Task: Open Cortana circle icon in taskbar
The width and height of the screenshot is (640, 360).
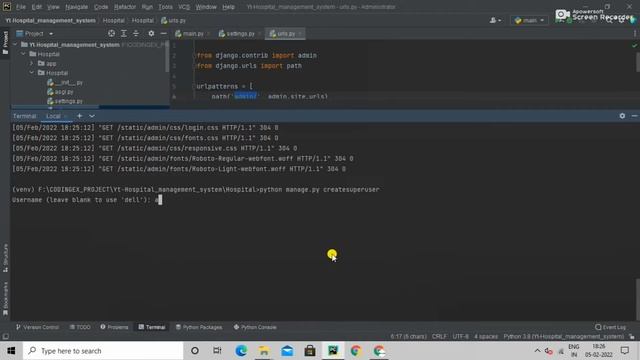Action: click(195, 351)
